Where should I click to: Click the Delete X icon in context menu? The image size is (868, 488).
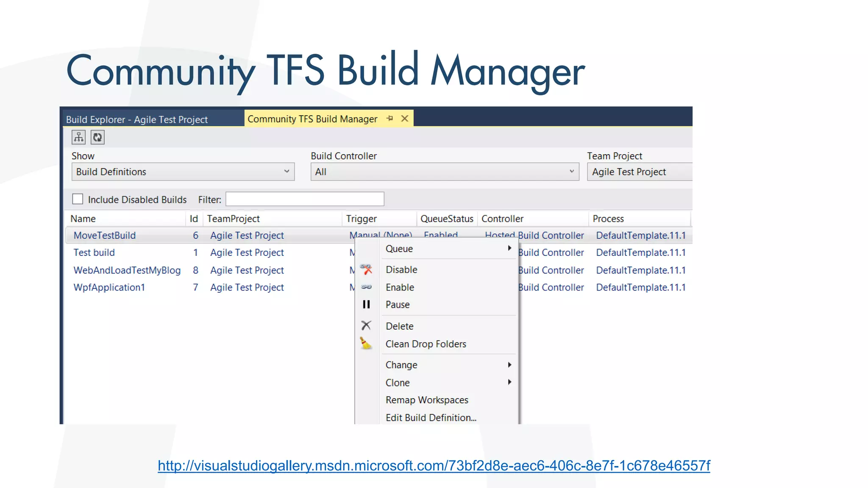366,325
